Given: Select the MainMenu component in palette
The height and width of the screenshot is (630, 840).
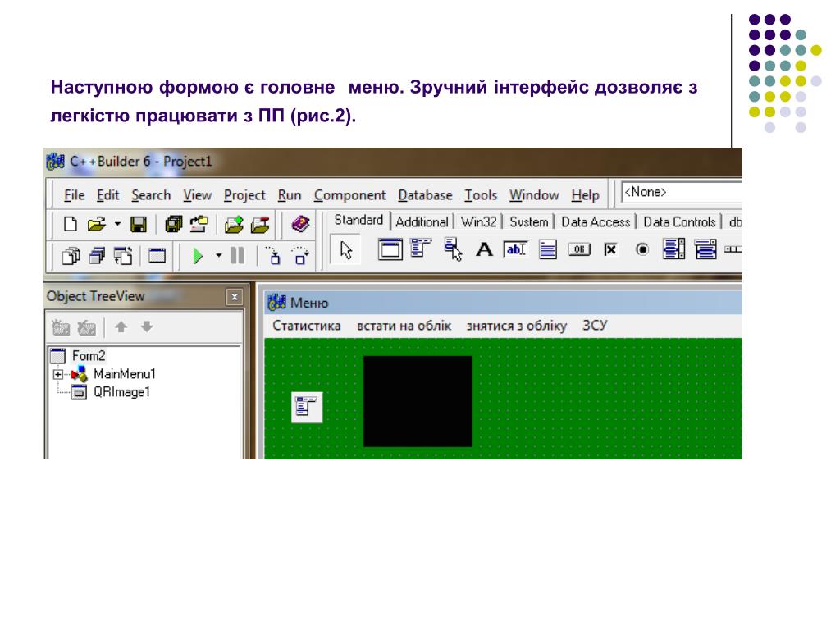Looking at the screenshot, I should (421, 249).
